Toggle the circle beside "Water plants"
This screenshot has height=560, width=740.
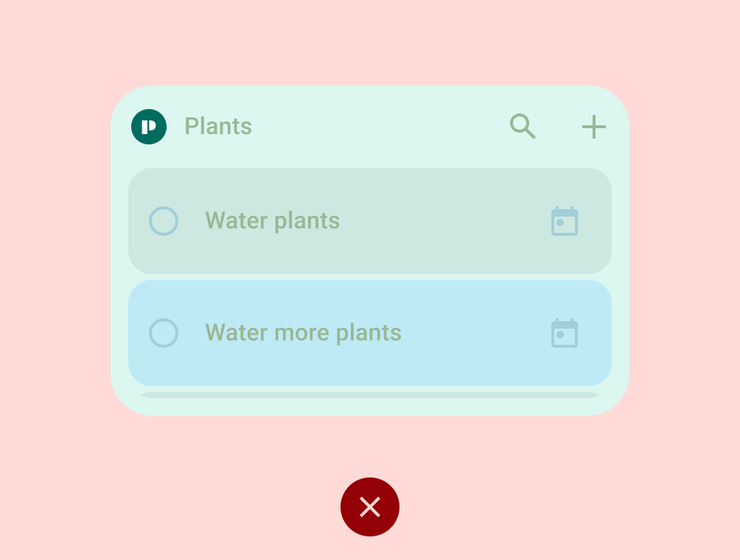tap(164, 221)
